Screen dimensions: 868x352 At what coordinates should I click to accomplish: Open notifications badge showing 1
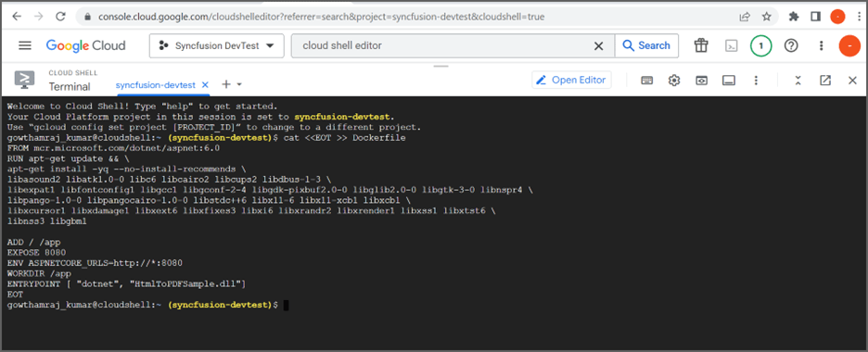761,46
